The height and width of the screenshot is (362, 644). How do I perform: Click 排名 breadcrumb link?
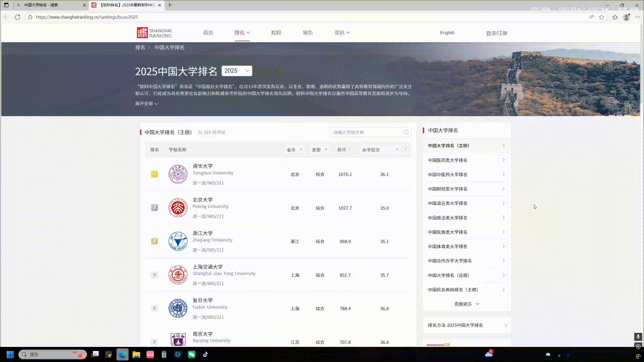(140, 47)
